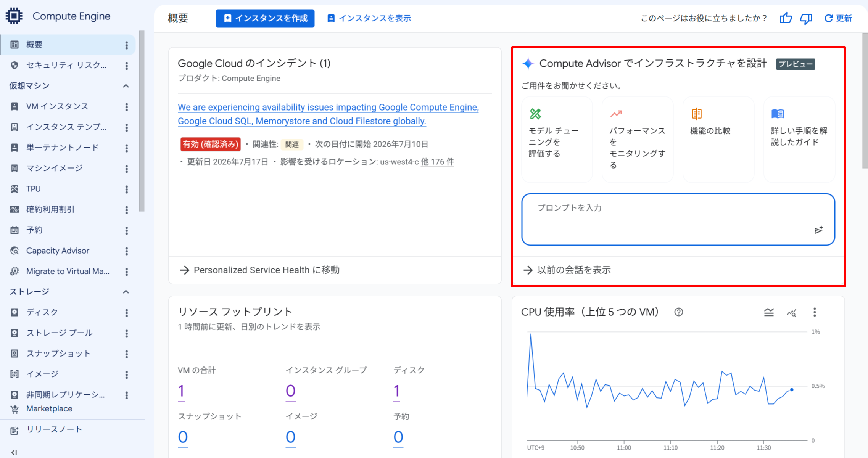Open マシンイメージ in sidebar
Image resolution: width=868 pixels, height=458 pixels.
coord(68,168)
